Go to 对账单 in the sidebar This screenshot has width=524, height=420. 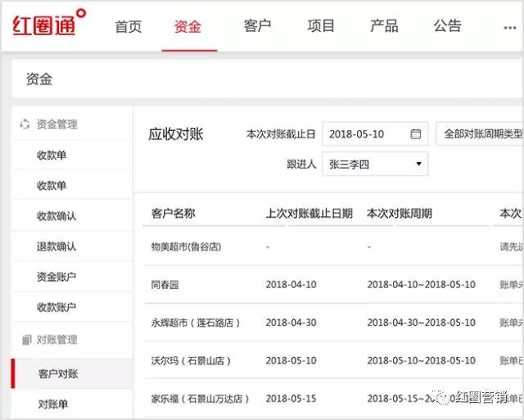pyautogui.click(x=53, y=404)
